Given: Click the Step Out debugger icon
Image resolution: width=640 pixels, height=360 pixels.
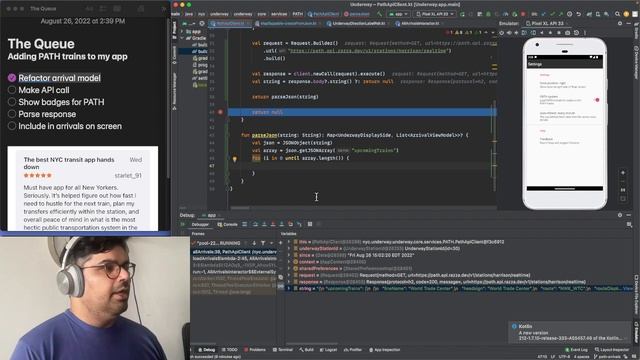Looking at the screenshot, I should pos(282,224).
